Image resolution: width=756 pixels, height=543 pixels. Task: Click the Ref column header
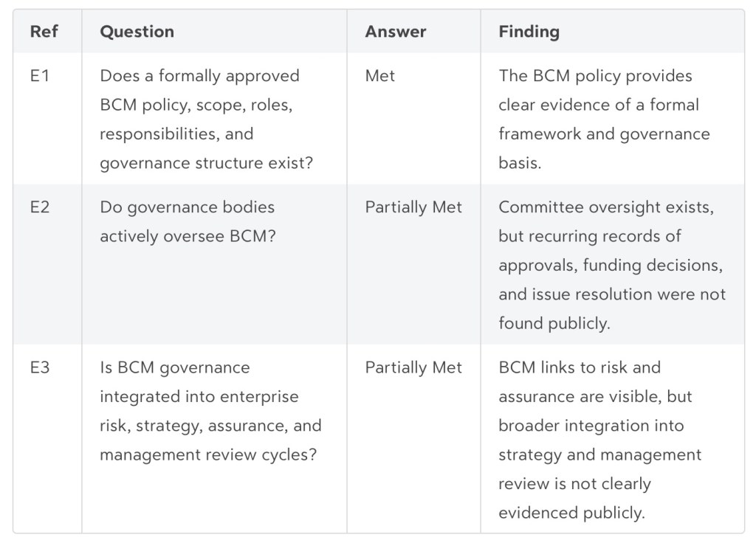(x=44, y=32)
